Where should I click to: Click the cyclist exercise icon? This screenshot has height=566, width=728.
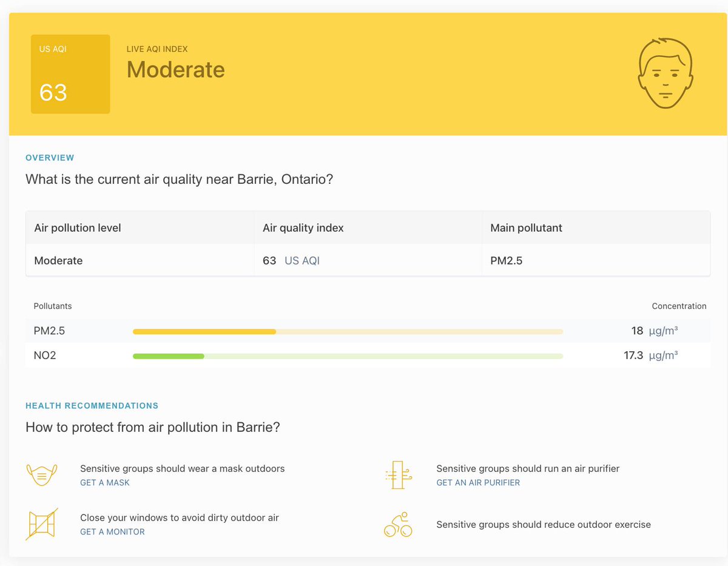(x=397, y=523)
